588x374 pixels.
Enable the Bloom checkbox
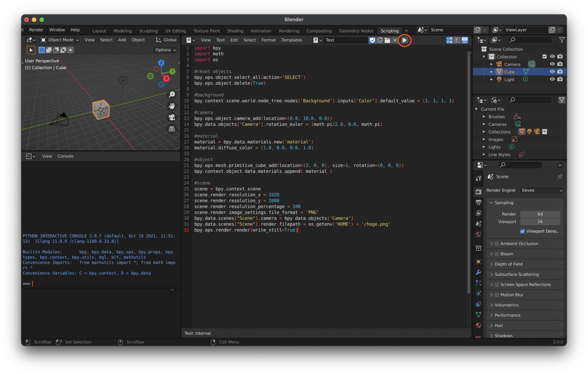click(497, 254)
